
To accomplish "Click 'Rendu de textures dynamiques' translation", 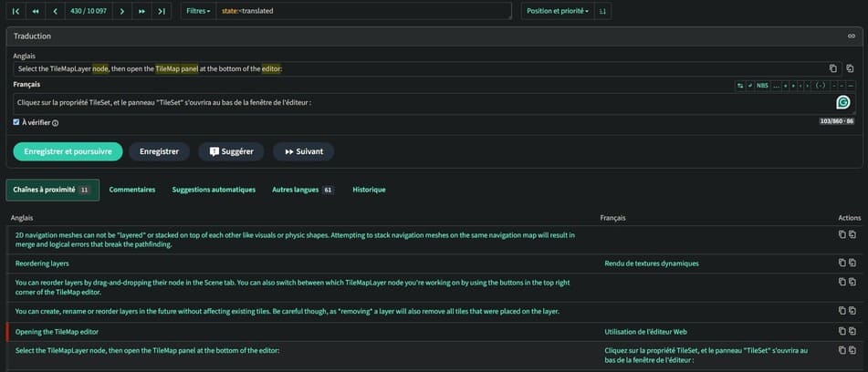I will (x=652, y=263).
